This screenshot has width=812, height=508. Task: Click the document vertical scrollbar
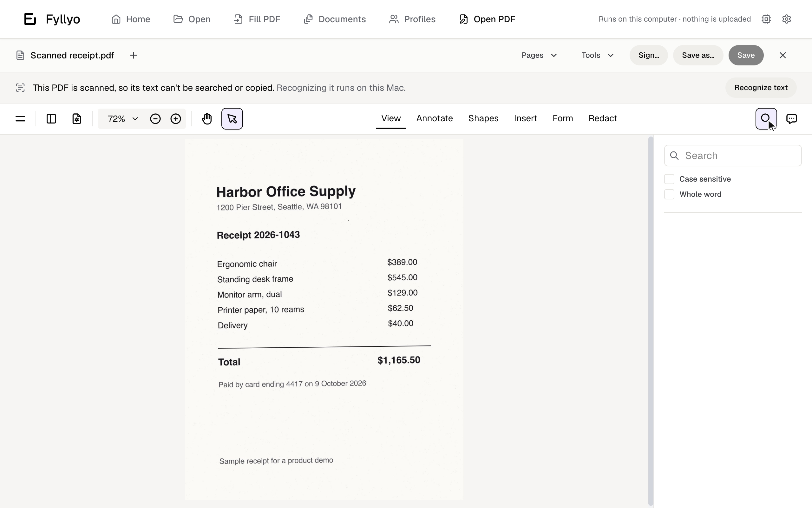(651, 321)
